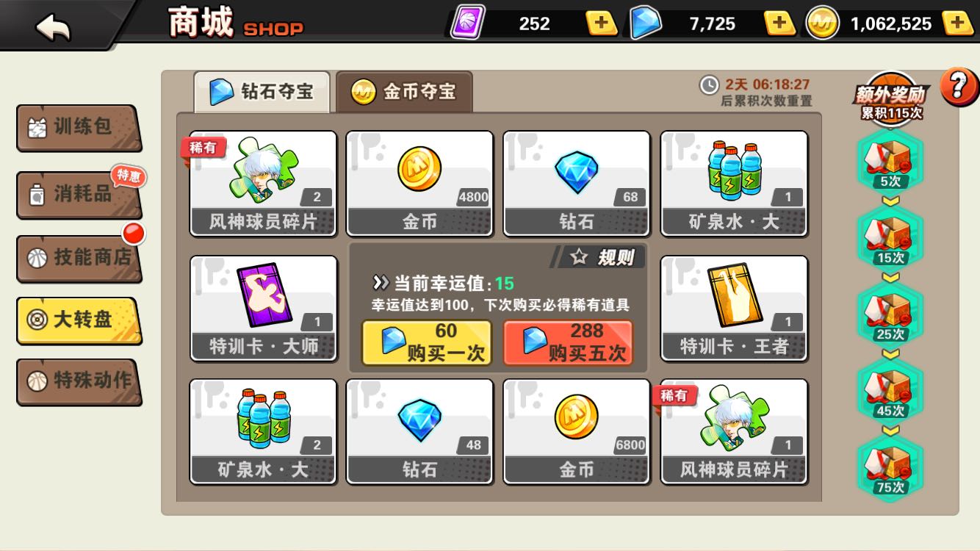The height and width of the screenshot is (551, 980).
Task: Claim the 15次 reward chest
Action: (x=890, y=239)
